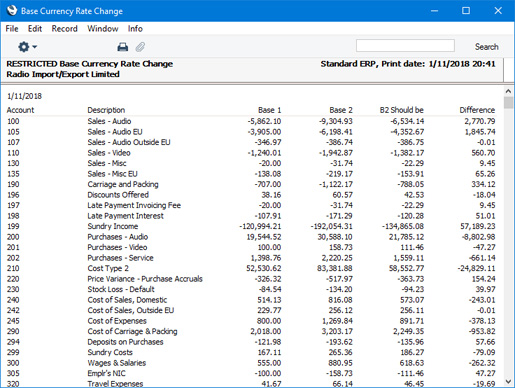This screenshot has height=388, width=515.
Task: Open the Info menu
Action: click(135, 29)
